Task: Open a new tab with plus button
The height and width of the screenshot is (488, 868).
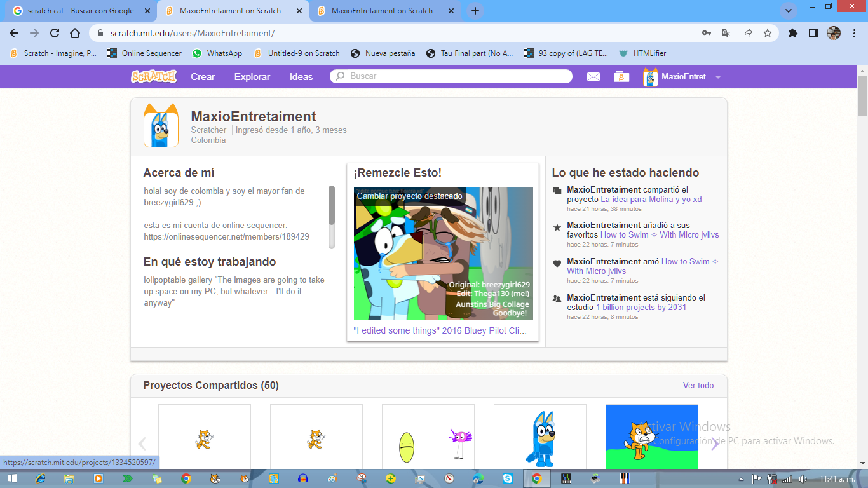Action: coord(475,11)
